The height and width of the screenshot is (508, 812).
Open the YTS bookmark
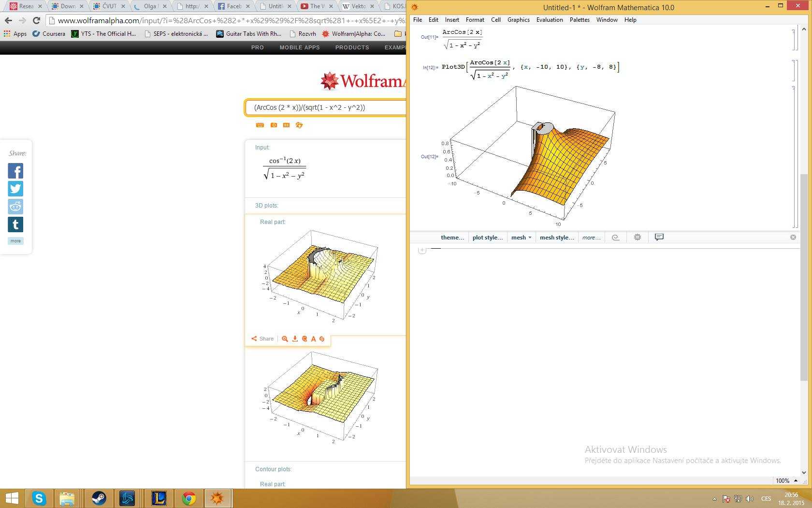103,34
